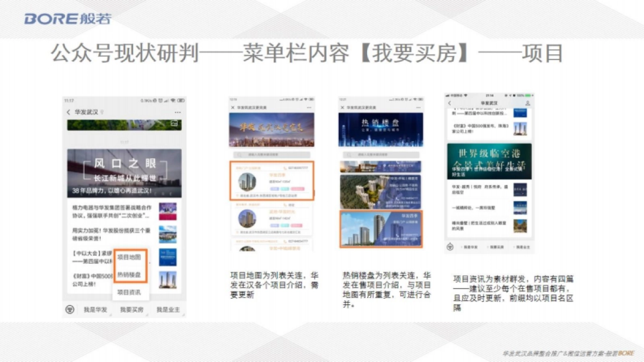
Task: Select 热销楼盘 in the highlighted popup
Action: 130,275
